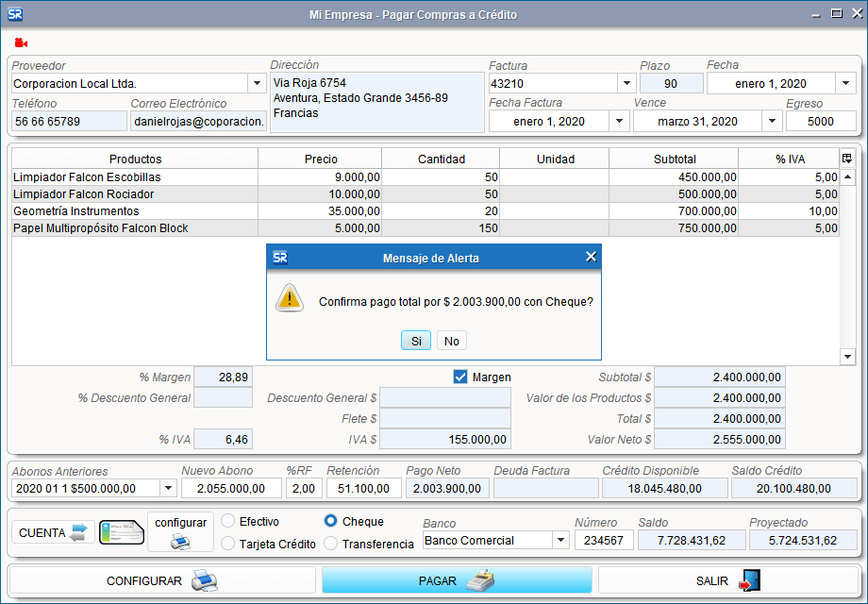Click the Cantidad column header
This screenshot has height=604, width=868.
(x=442, y=159)
